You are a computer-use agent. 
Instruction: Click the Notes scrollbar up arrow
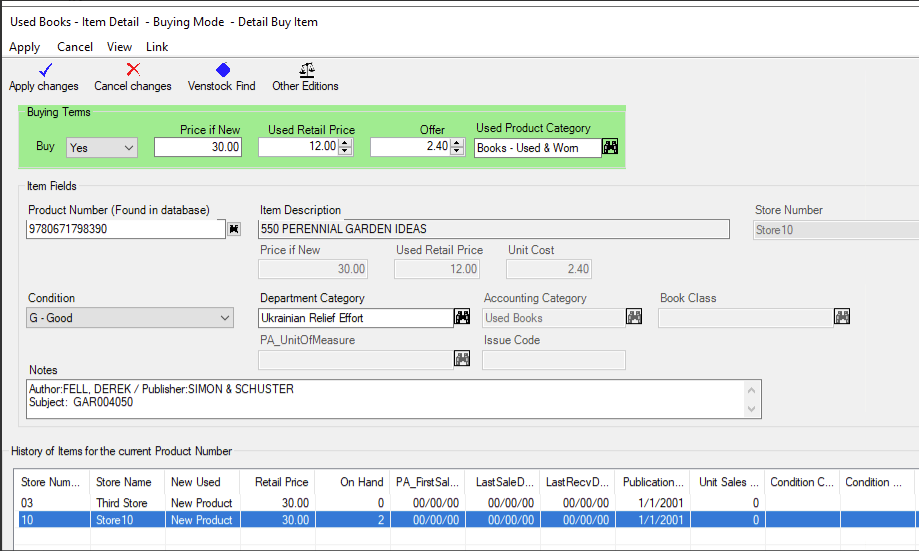pyautogui.click(x=751, y=390)
